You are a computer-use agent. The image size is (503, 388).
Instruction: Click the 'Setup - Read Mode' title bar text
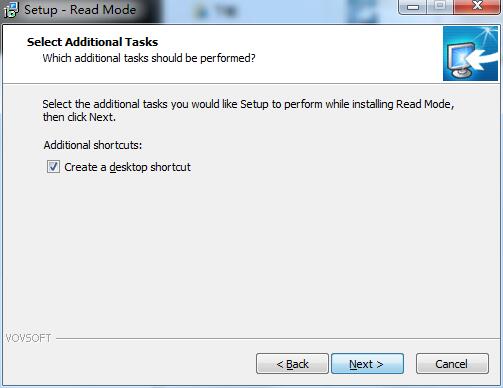[x=80, y=10]
